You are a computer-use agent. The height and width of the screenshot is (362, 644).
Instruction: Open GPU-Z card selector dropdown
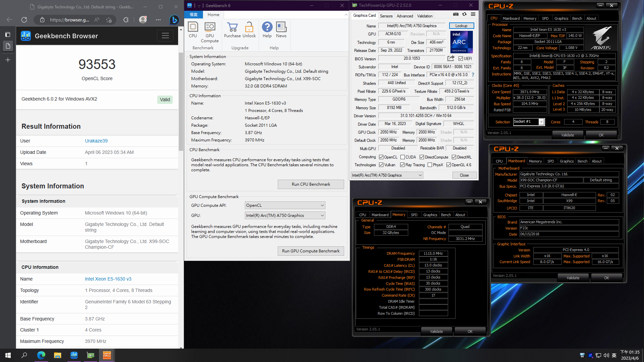point(387,175)
